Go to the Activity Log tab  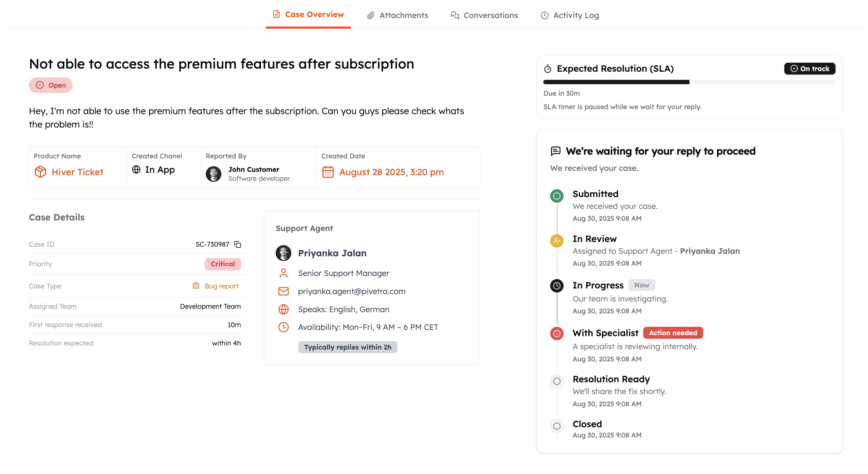tap(570, 15)
